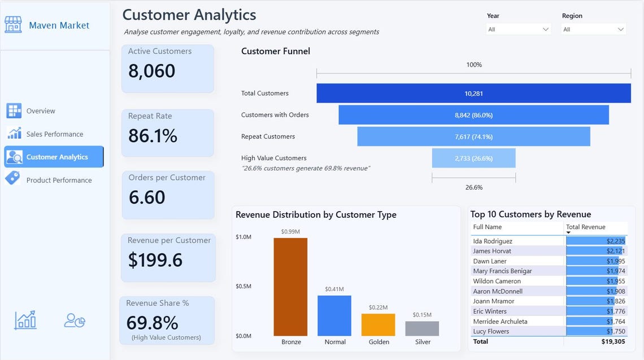The height and width of the screenshot is (360, 644).
Task: Select the Total Customers funnel bar
Action: click(473, 93)
